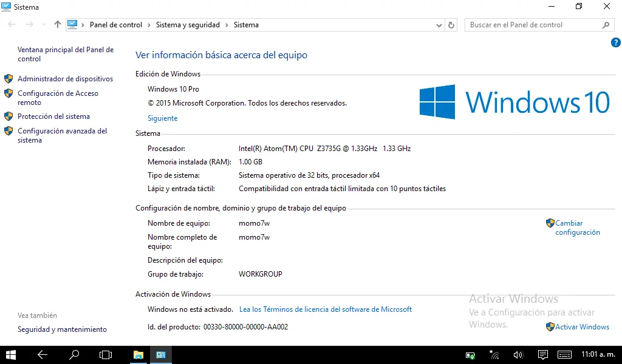
Task: Select the Windows 10 Pro edition text
Action: pyautogui.click(x=173, y=89)
